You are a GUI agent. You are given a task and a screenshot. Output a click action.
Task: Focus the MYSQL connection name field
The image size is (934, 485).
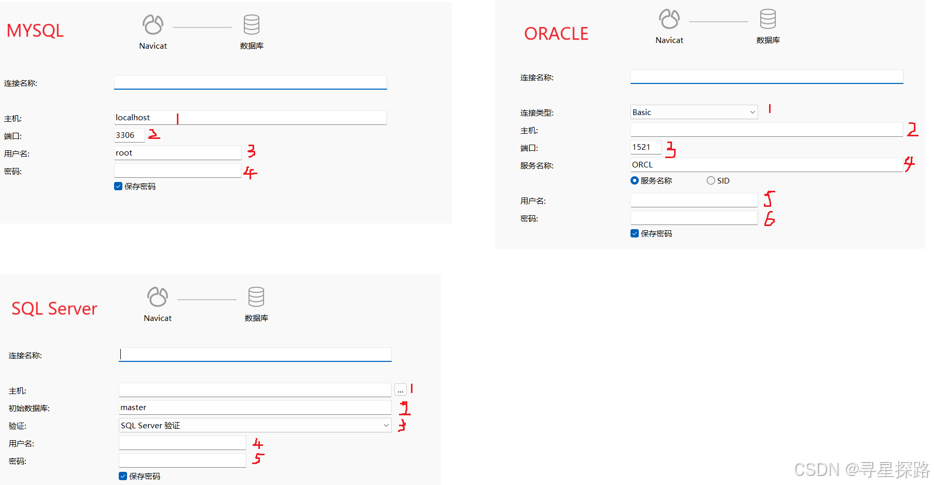click(x=250, y=83)
